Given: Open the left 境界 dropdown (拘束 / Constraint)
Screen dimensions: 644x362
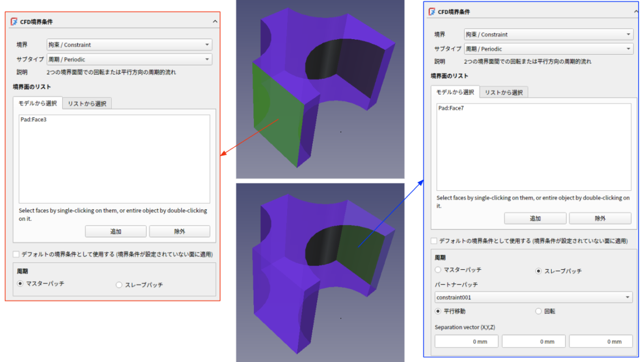Looking at the screenshot, I should click(129, 45).
